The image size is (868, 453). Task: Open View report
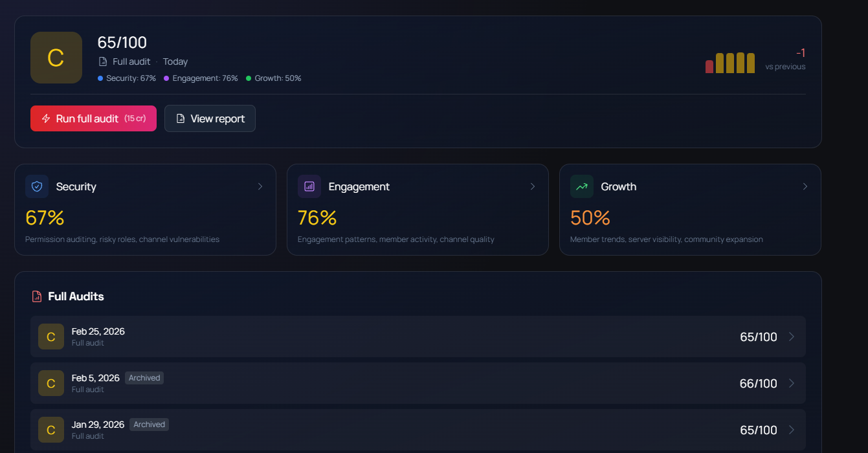pos(210,118)
